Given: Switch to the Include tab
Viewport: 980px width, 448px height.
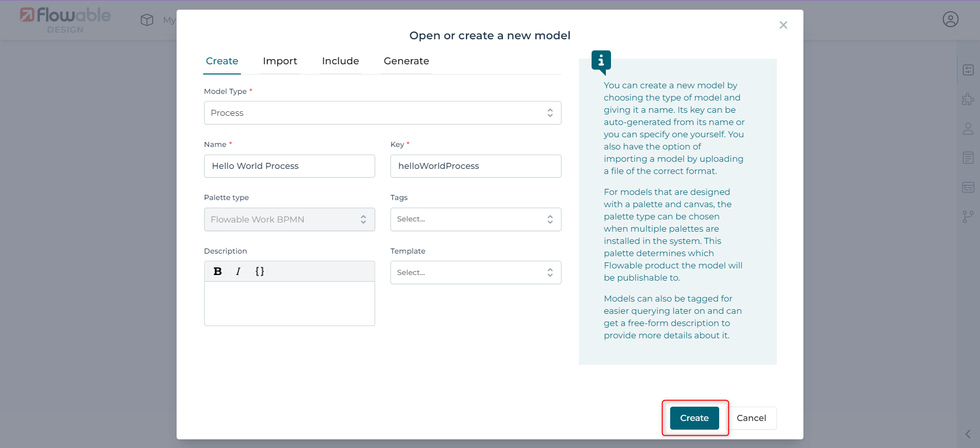Looking at the screenshot, I should (340, 61).
